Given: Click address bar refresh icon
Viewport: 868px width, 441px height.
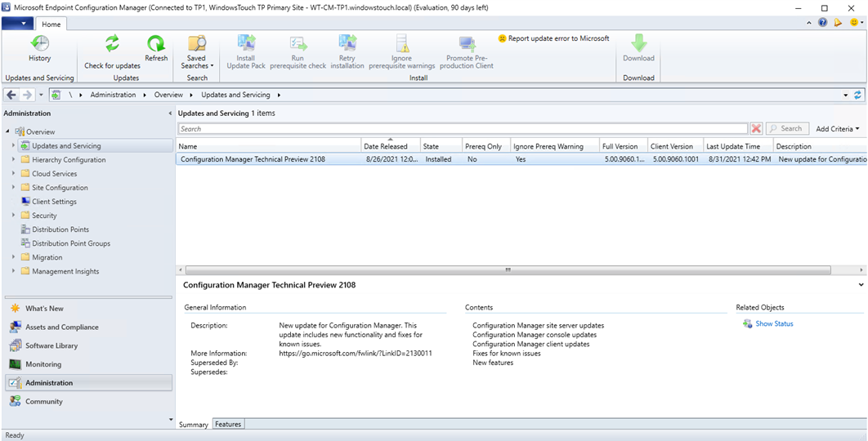Looking at the screenshot, I should tap(858, 95).
